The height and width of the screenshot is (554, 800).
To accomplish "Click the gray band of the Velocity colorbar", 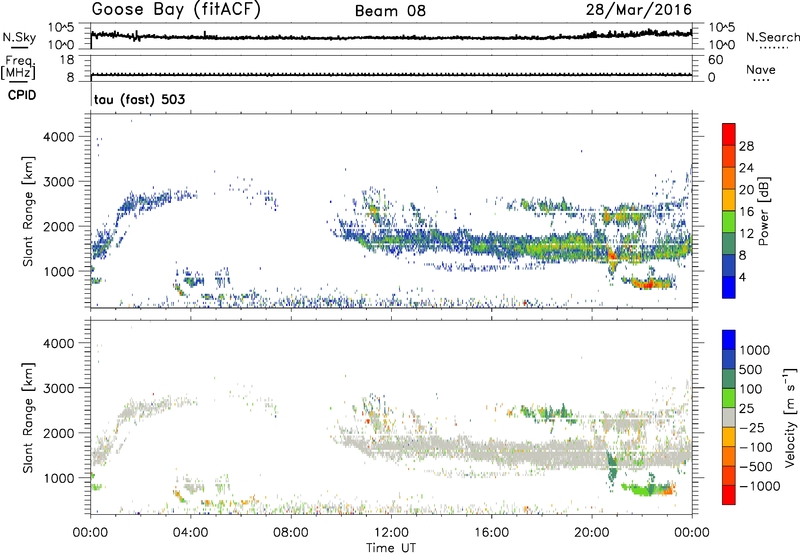I will 729,417.
